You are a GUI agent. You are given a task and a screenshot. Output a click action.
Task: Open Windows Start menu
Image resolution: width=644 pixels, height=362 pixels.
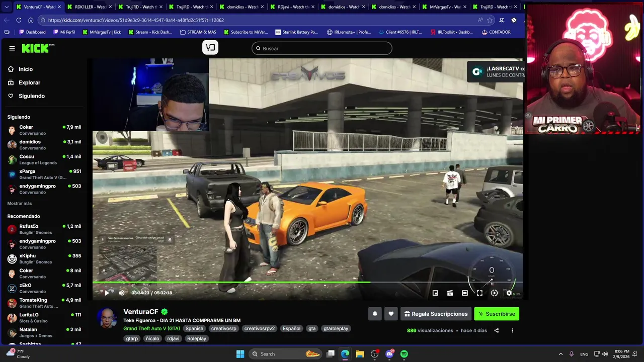[240, 354]
